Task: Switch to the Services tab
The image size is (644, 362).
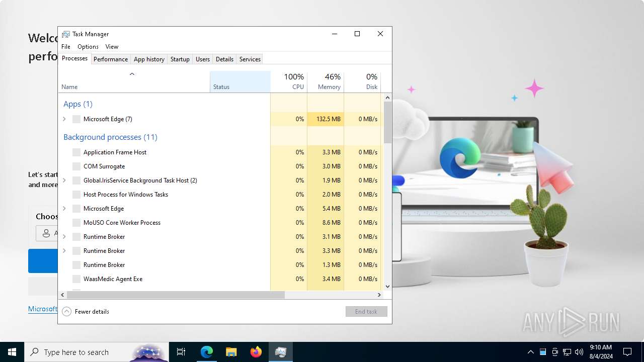Action: click(x=250, y=59)
